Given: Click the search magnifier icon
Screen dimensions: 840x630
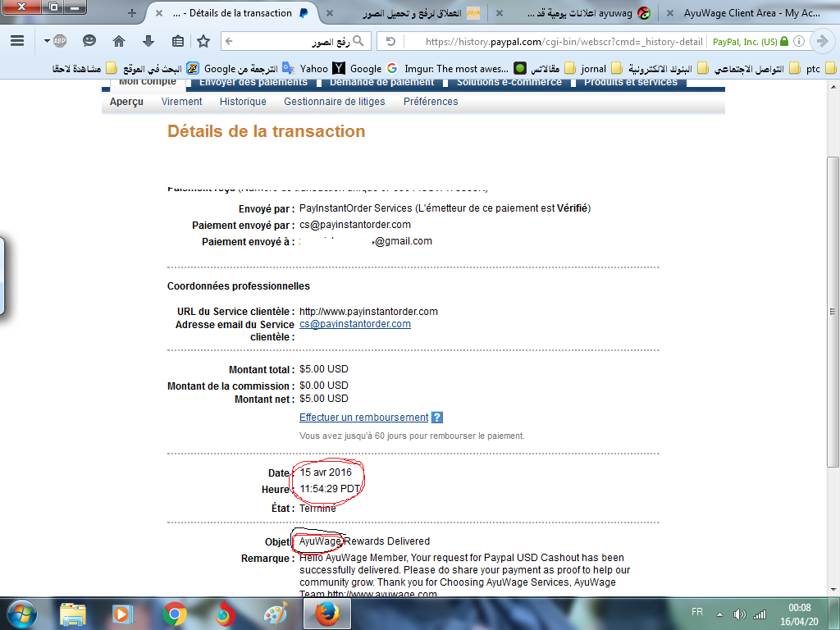Looking at the screenshot, I should [358, 41].
